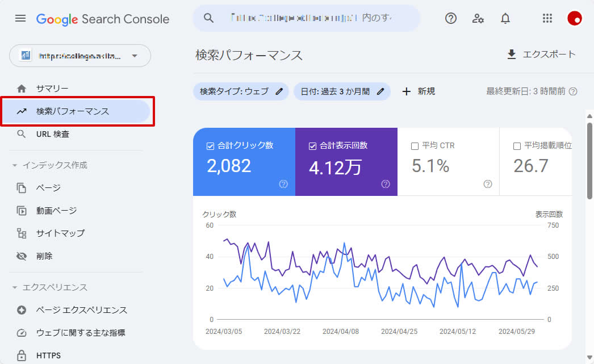
Task: Click the help question mark icon
Action: point(451,19)
